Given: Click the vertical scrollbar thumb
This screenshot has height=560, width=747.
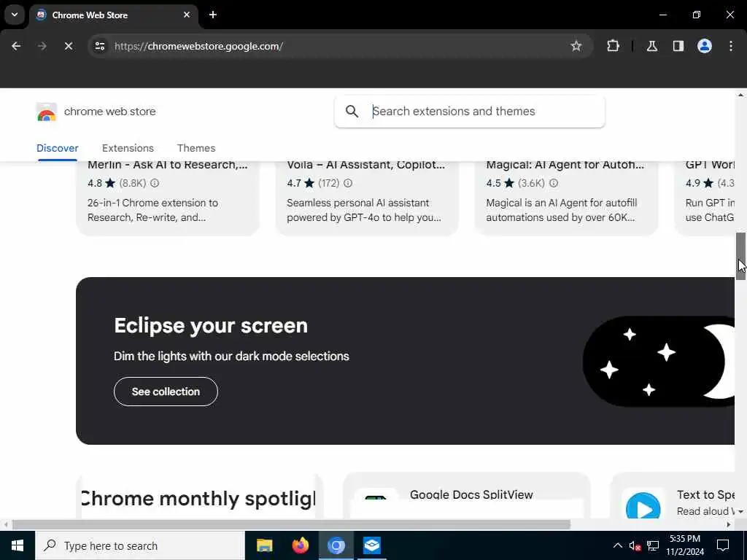Looking at the screenshot, I should [740, 256].
